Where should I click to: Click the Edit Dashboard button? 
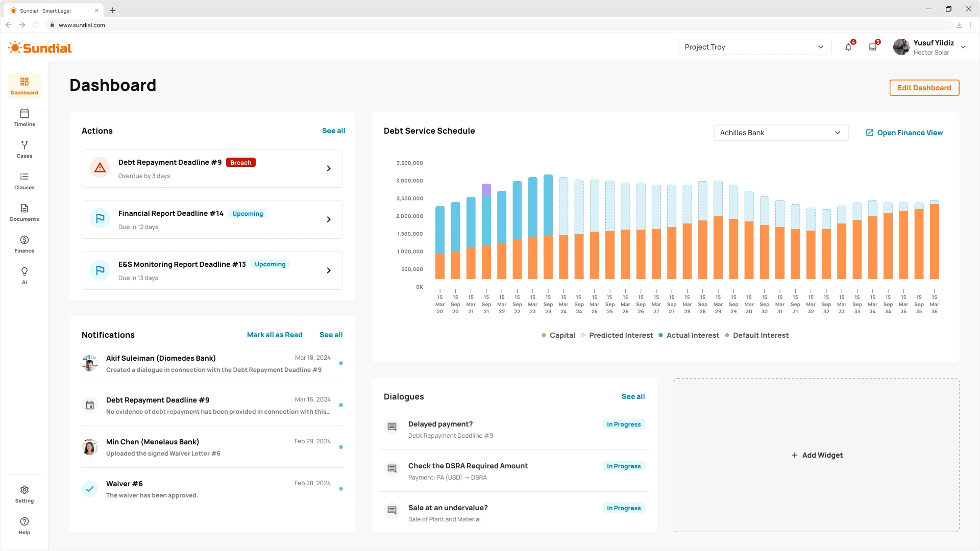pyautogui.click(x=924, y=88)
